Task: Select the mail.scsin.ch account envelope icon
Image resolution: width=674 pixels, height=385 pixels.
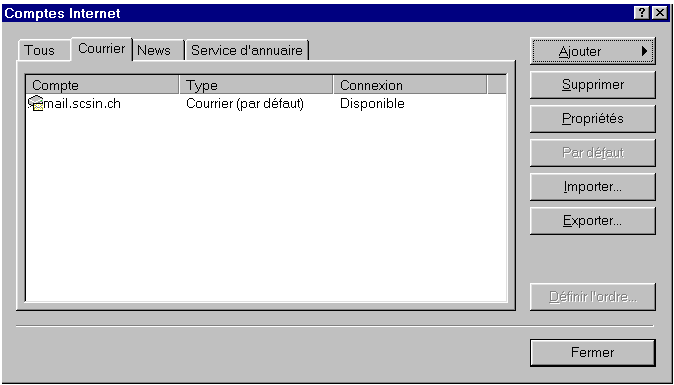Action: [36, 104]
